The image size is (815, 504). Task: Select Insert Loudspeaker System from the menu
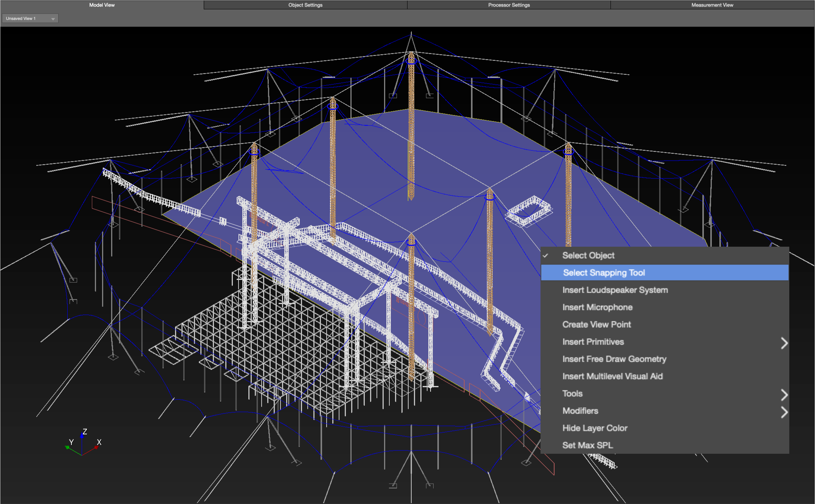[x=665, y=290]
